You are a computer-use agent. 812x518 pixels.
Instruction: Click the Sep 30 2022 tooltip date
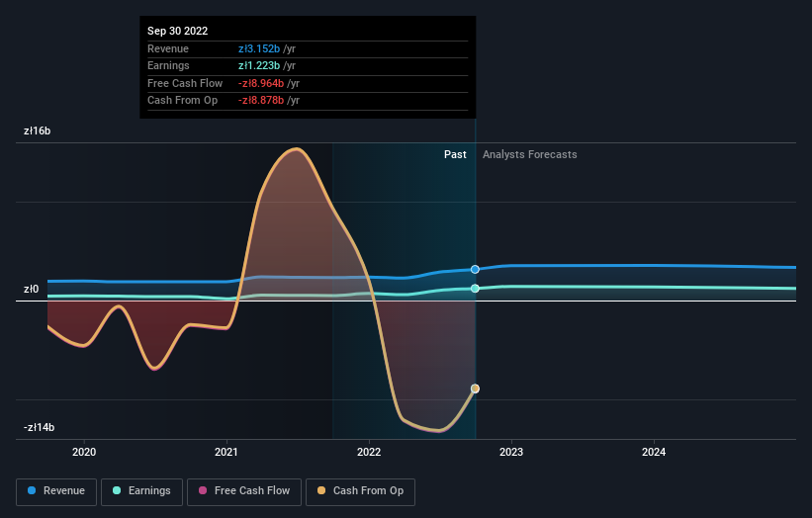(x=178, y=31)
